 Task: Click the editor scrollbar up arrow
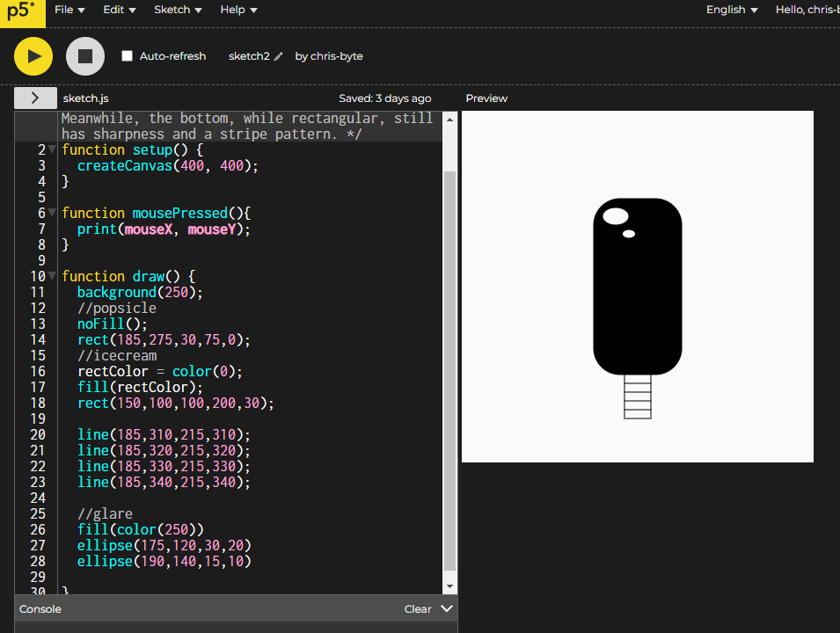coord(450,120)
